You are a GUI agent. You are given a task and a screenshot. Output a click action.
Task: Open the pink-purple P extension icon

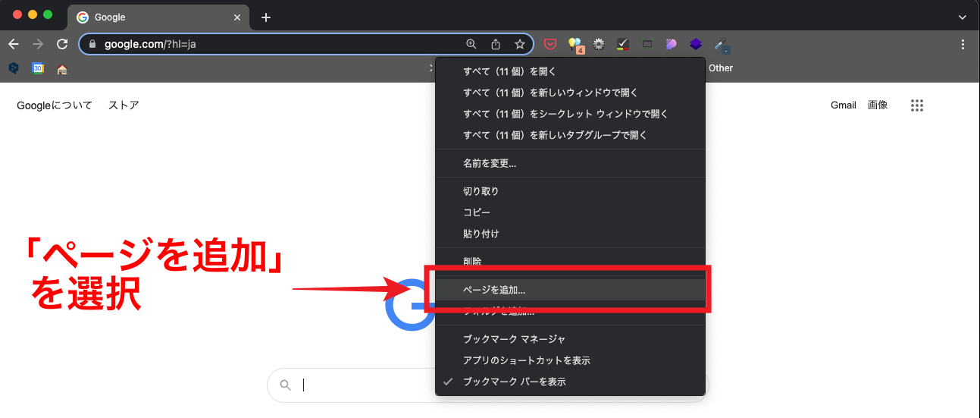click(672, 44)
